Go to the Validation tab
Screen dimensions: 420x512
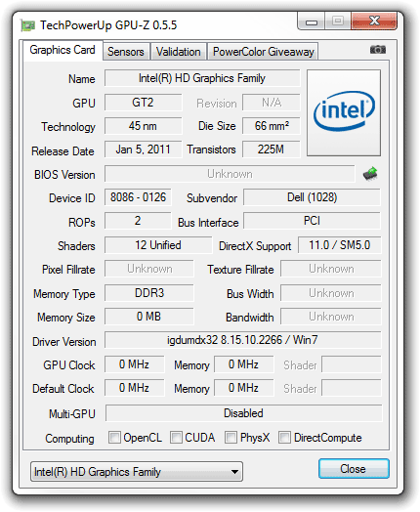(178, 52)
